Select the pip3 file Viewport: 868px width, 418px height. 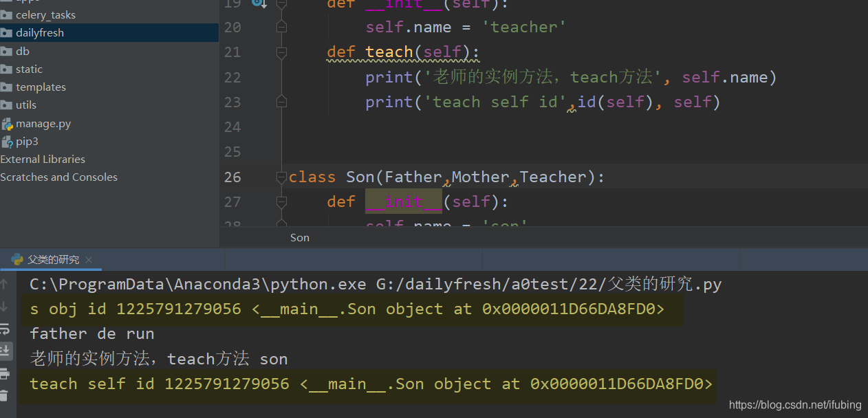coord(28,142)
